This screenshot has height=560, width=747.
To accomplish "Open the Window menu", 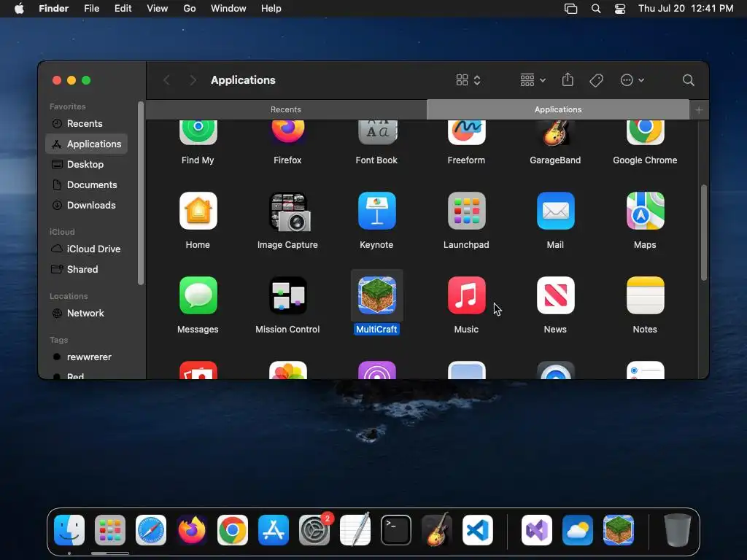I will (228, 9).
